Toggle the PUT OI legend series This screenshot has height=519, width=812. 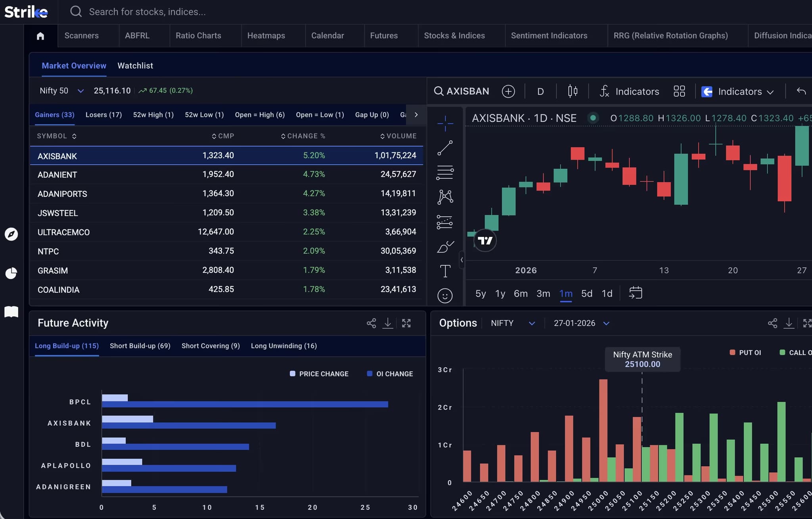(745, 353)
